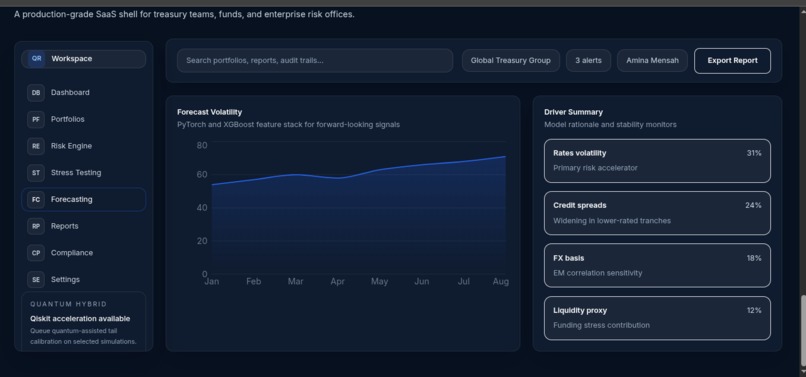This screenshot has height=377, width=806.
Task: Select the FX basis driver card
Action: click(x=657, y=265)
